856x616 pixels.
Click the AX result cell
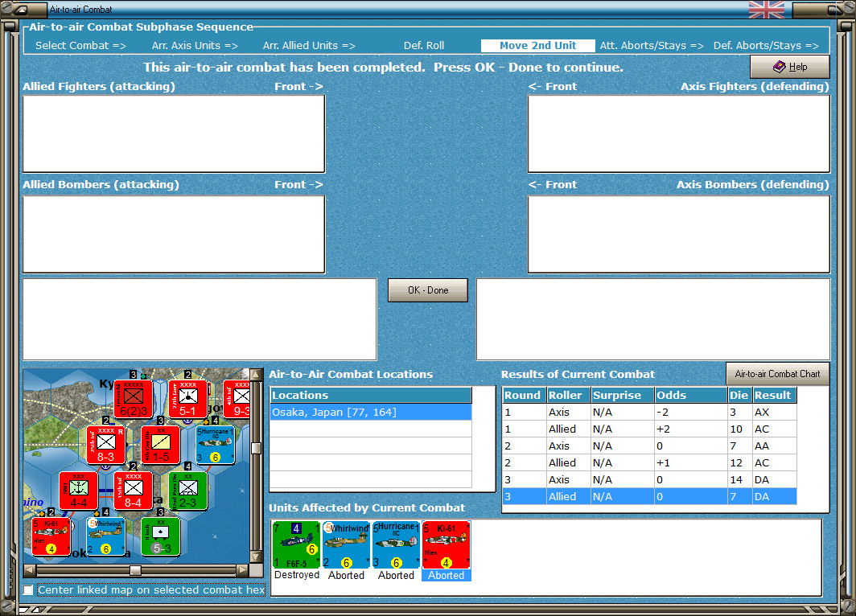click(775, 412)
